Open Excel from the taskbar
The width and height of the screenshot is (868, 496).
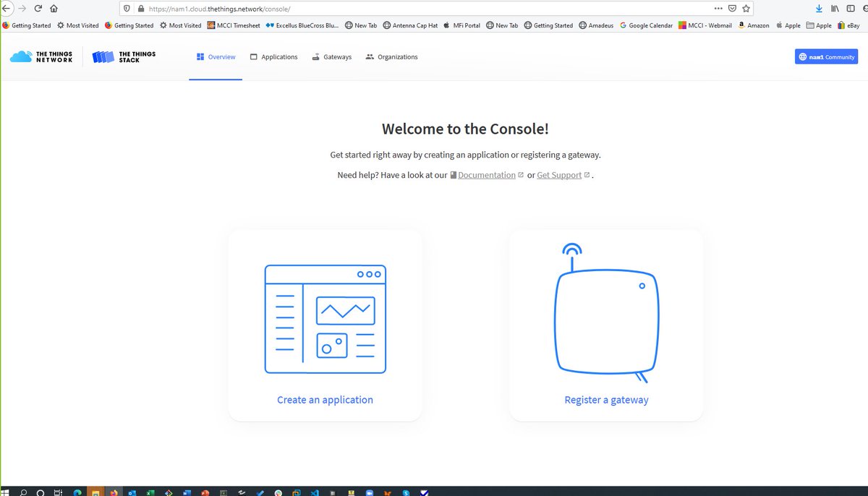tap(150, 491)
